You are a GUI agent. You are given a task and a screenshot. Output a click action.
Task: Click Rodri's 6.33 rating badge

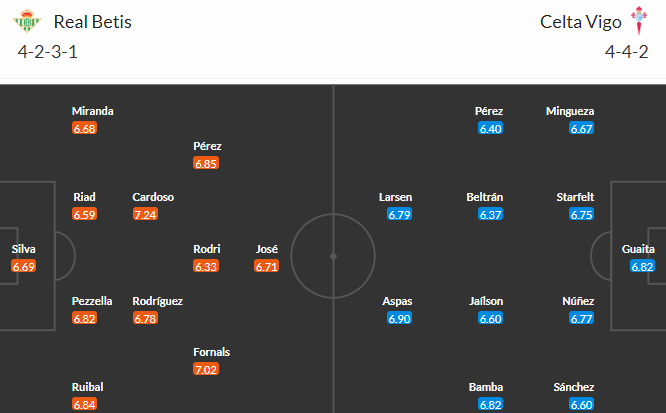coord(206,266)
